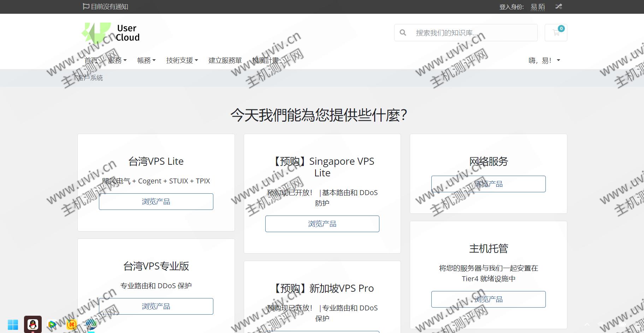
Task: Open the orange K app in taskbar
Action: [x=72, y=324]
